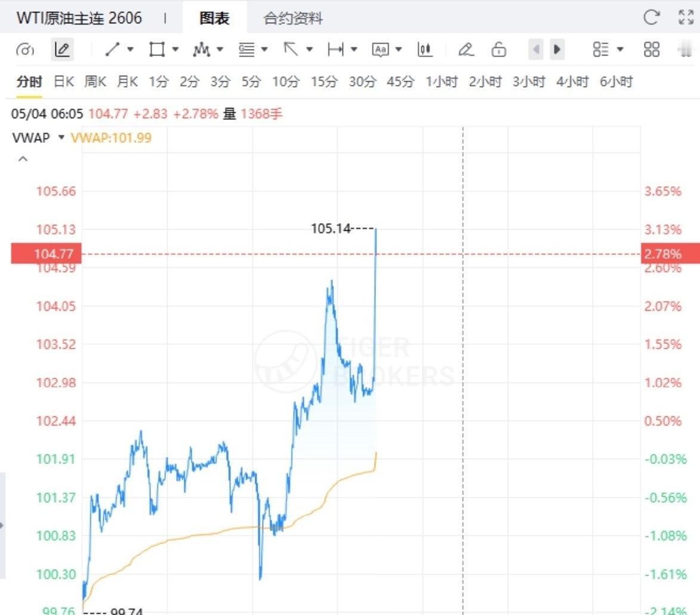
Task: Choose the 1分 interval
Action: (x=159, y=82)
